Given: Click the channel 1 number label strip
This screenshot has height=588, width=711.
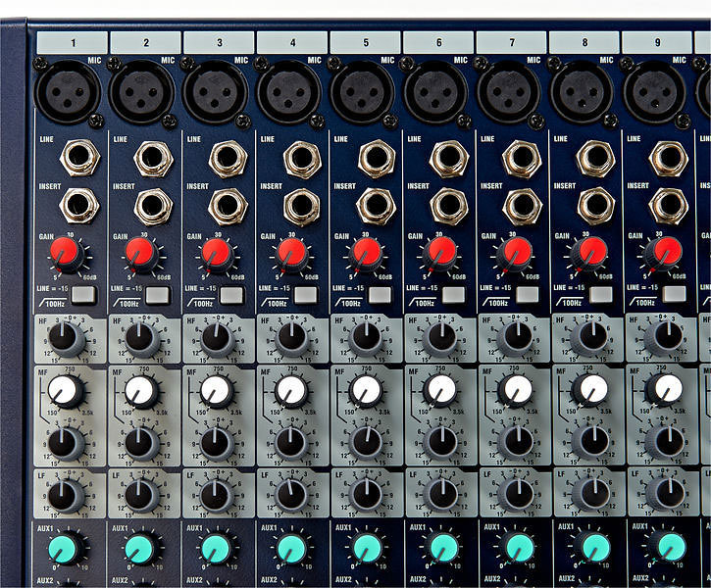Looking at the screenshot, I should tap(73, 43).
